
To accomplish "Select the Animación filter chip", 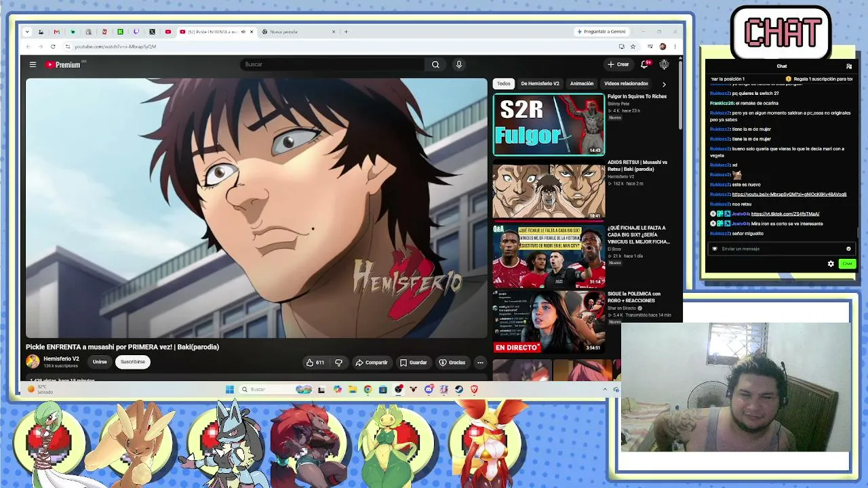I will coord(582,84).
